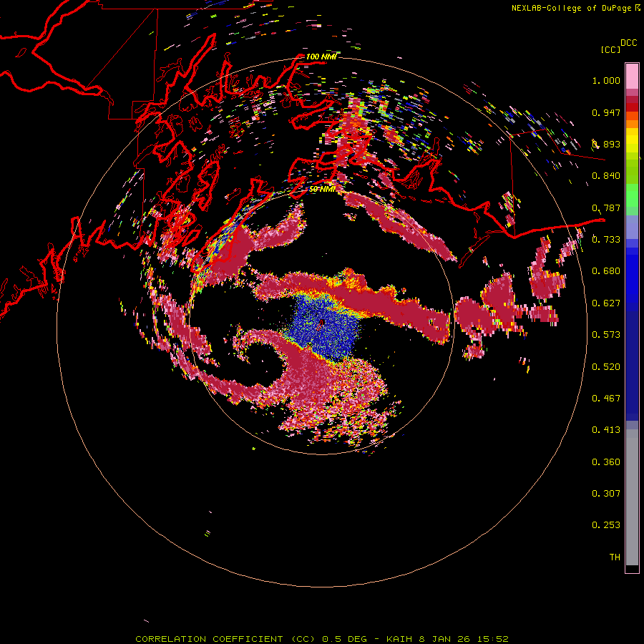644x644 pixels.
Task: Select the 0.253 legend value
Action: coord(606,525)
